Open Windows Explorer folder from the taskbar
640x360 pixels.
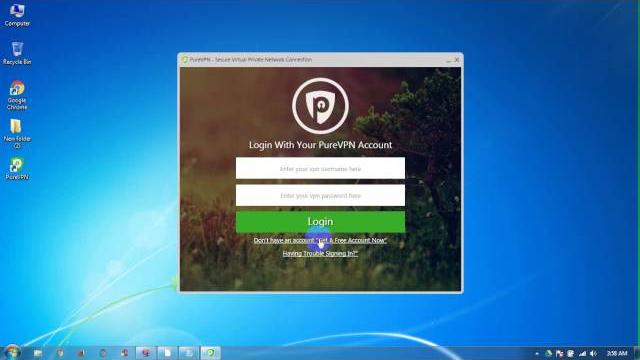coord(38,353)
